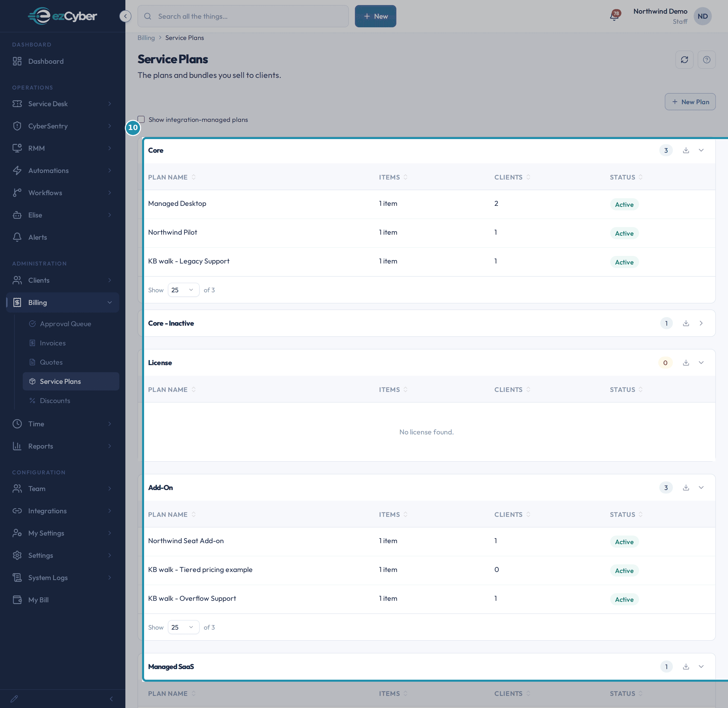
Task: Open Approval Queue under Billing
Action: [x=71, y=324]
